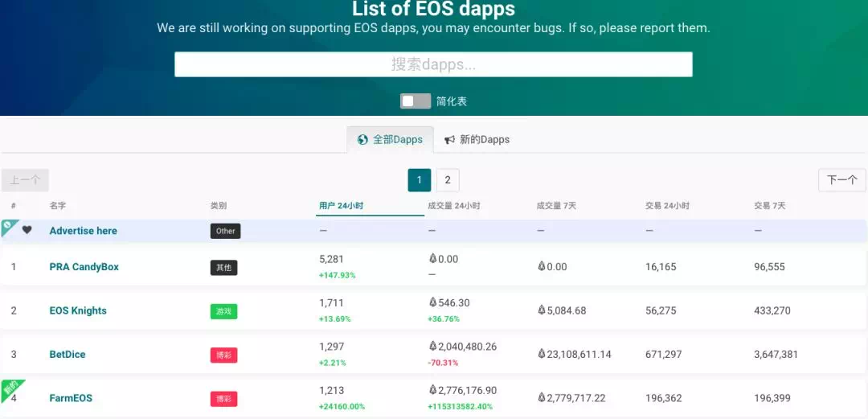Open the BetDice dapp link

pyautogui.click(x=68, y=354)
